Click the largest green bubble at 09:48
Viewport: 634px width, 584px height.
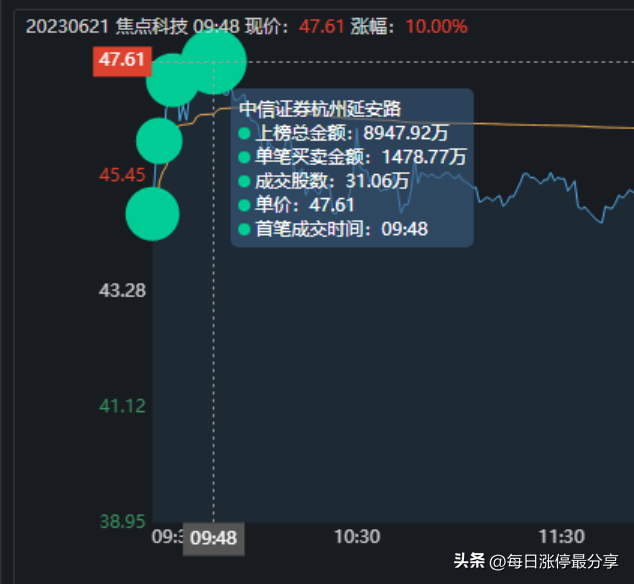click(213, 62)
